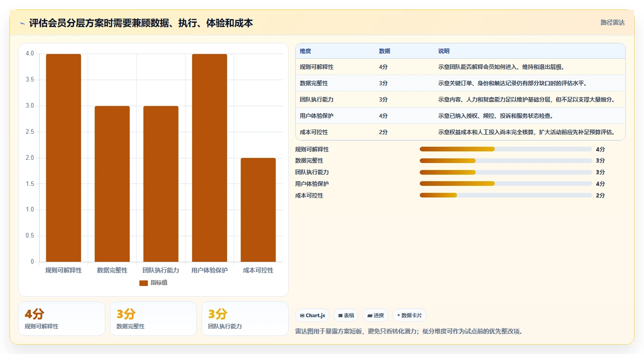Click the 数据 column header
Image resolution: width=644 pixels, height=354 pixels.
[385, 51]
